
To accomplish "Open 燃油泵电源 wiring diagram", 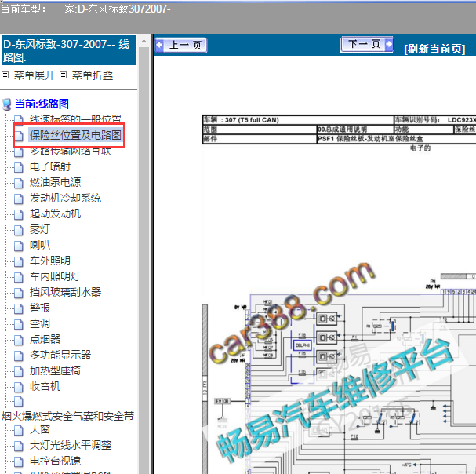I will click(x=55, y=182).
